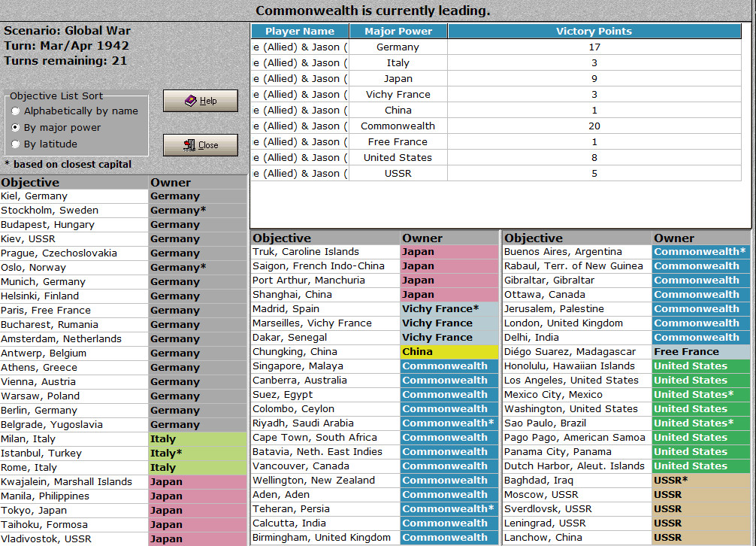Click the green United States owner cell for Honolulu
Screen dimensions: 756x546
pos(701,366)
